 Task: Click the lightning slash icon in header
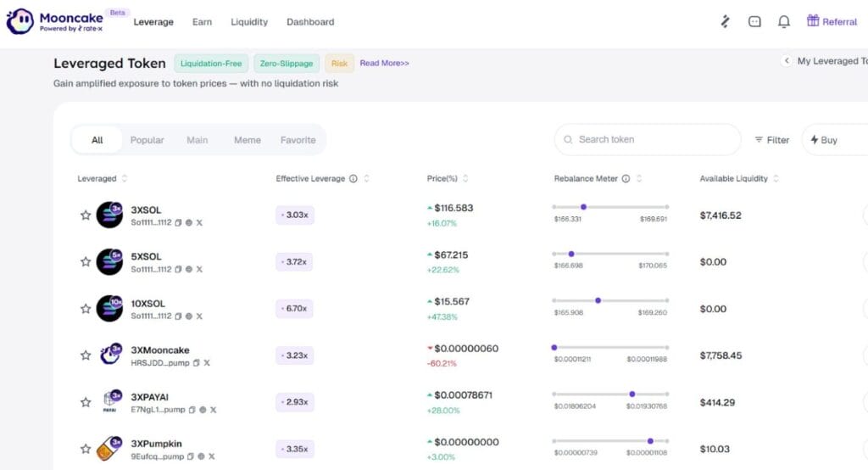click(x=726, y=21)
